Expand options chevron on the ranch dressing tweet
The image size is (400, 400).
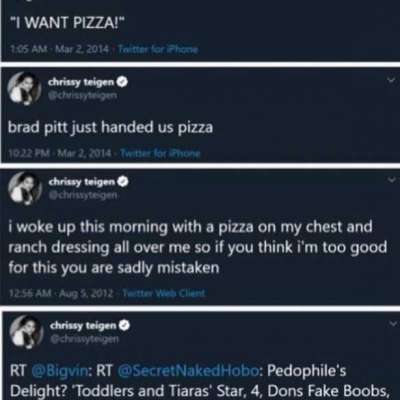392,180
